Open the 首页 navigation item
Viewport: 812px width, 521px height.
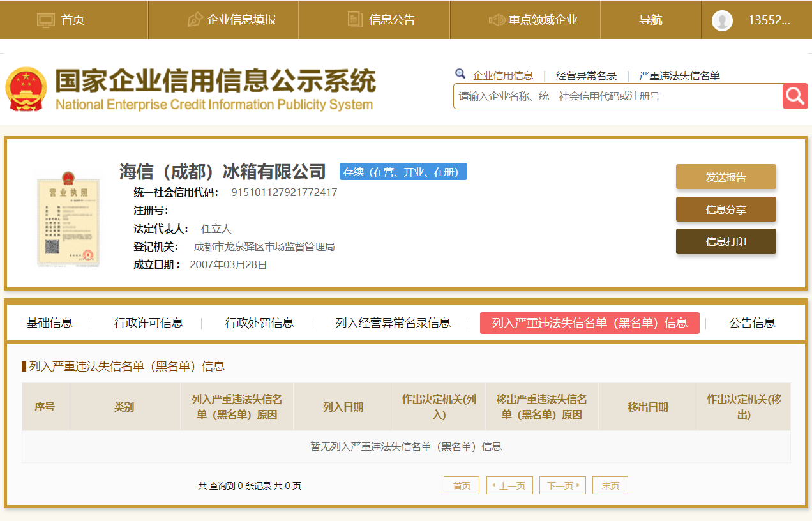pos(73,20)
